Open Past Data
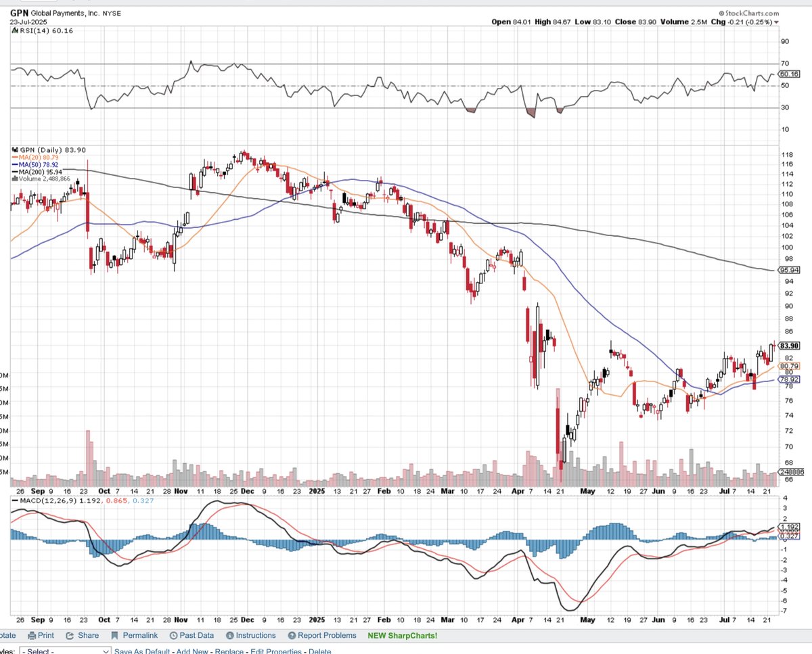Screen dimensions: 812x654 197,635
